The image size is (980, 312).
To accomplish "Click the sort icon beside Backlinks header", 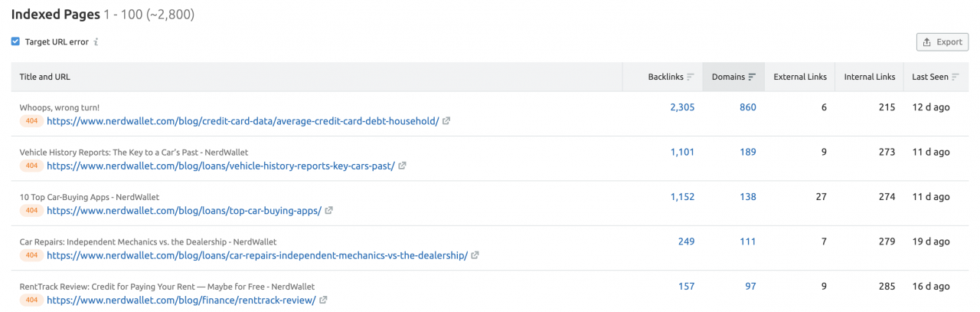I will [x=690, y=77].
